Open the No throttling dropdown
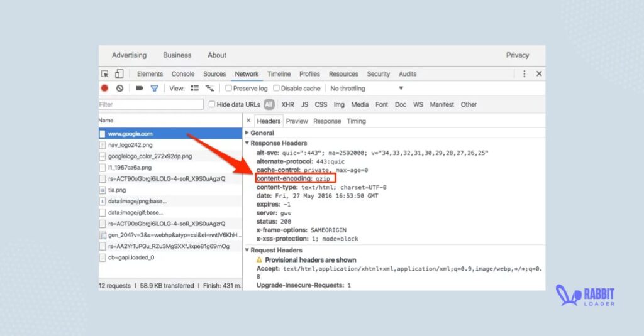 [367, 88]
